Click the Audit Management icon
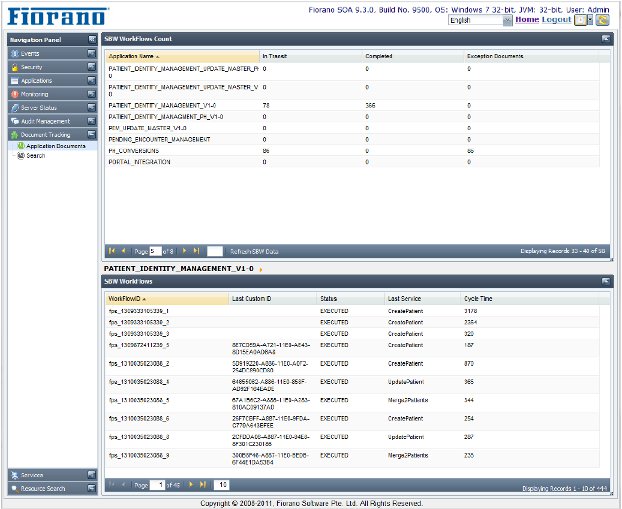The width and height of the screenshot is (622, 509). pyautogui.click(x=15, y=121)
